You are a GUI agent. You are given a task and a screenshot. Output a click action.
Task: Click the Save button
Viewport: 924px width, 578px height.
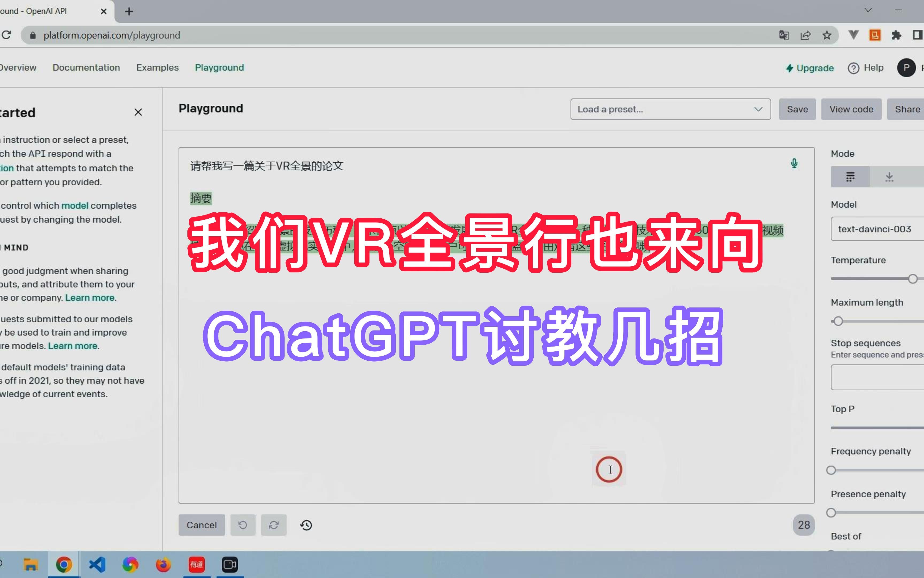797,109
